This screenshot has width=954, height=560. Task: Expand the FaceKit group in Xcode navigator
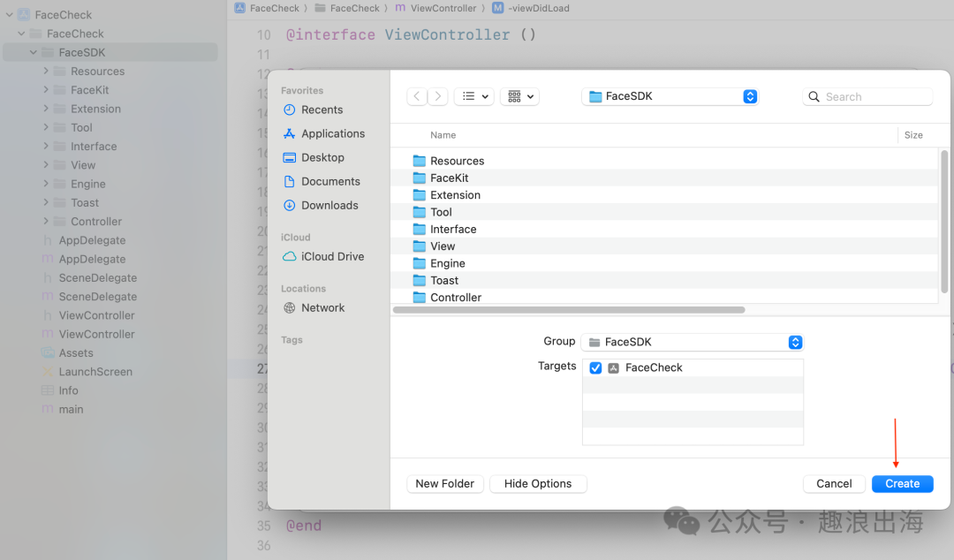pyautogui.click(x=46, y=89)
